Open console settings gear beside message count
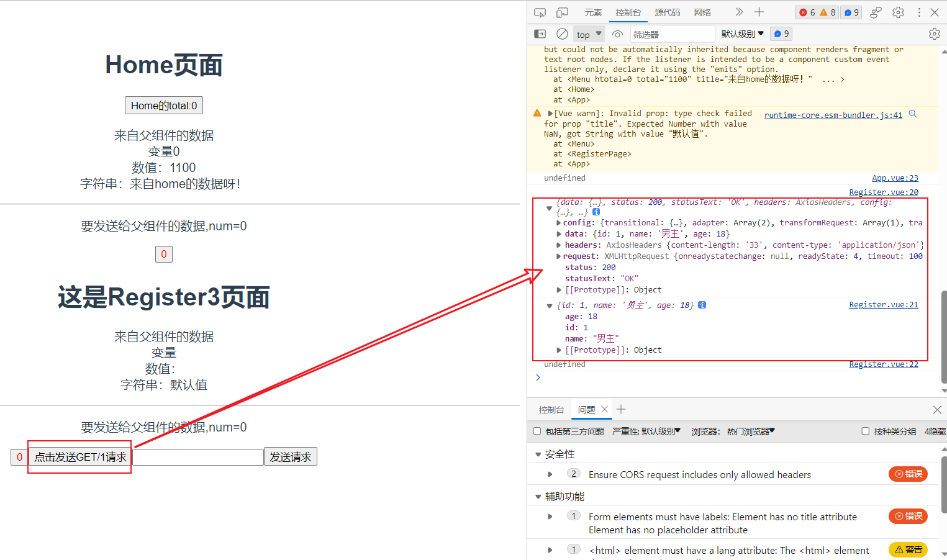 point(934,34)
